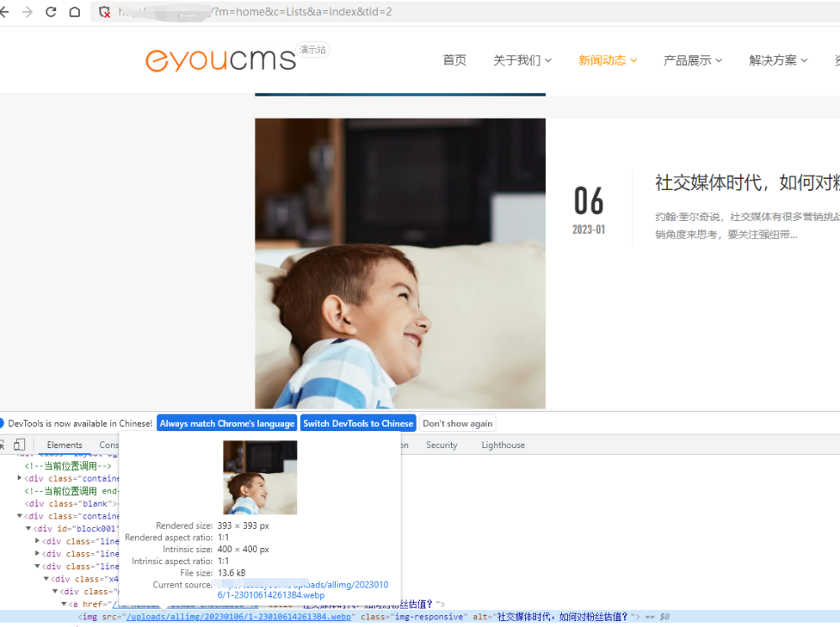Switch to DevTools Elements tab
840x627 pixels.
[x=65, y=445]
